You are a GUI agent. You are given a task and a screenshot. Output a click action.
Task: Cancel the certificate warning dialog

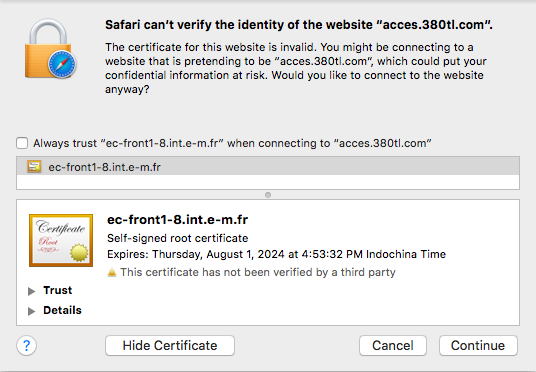[393, 345]
